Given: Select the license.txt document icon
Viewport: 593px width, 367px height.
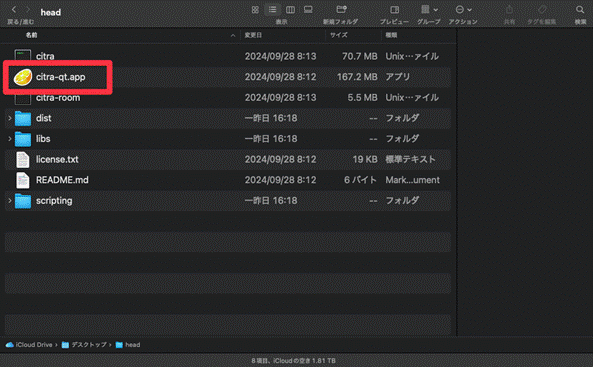Looking at the screenshot, I should coord(23,160).
